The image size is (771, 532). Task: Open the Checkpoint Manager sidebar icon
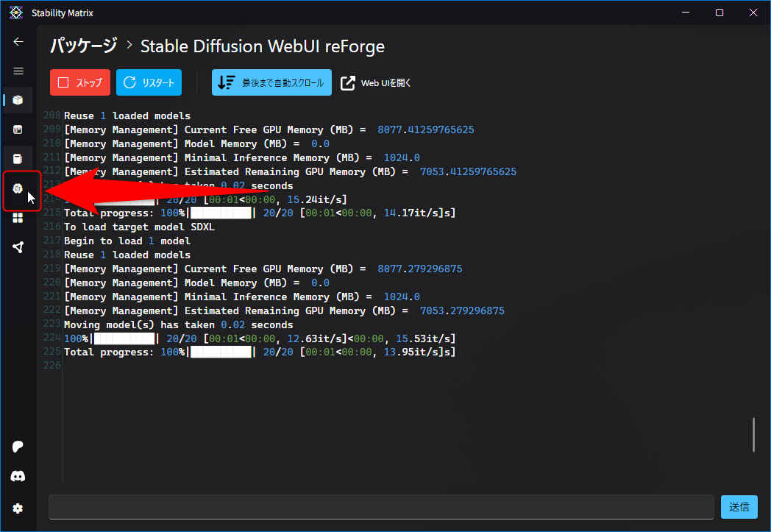click(x=18, y=158)
